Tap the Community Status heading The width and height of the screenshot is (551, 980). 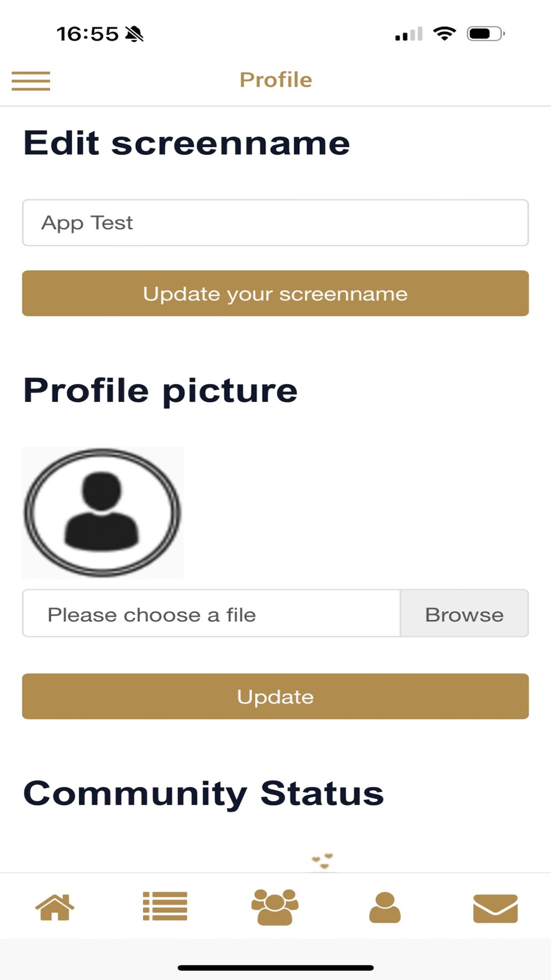(203, 793)
